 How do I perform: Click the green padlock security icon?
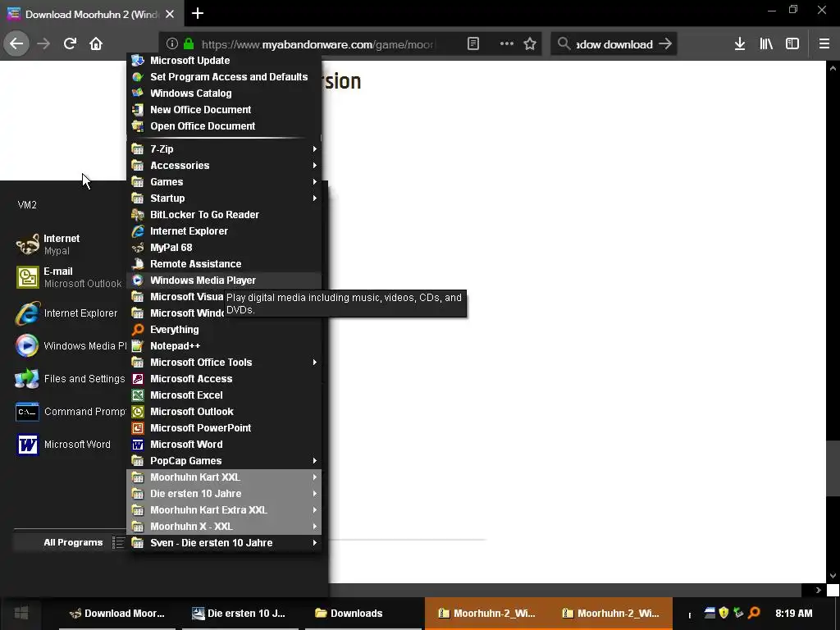pyautogui.click(x=189, y=43)
